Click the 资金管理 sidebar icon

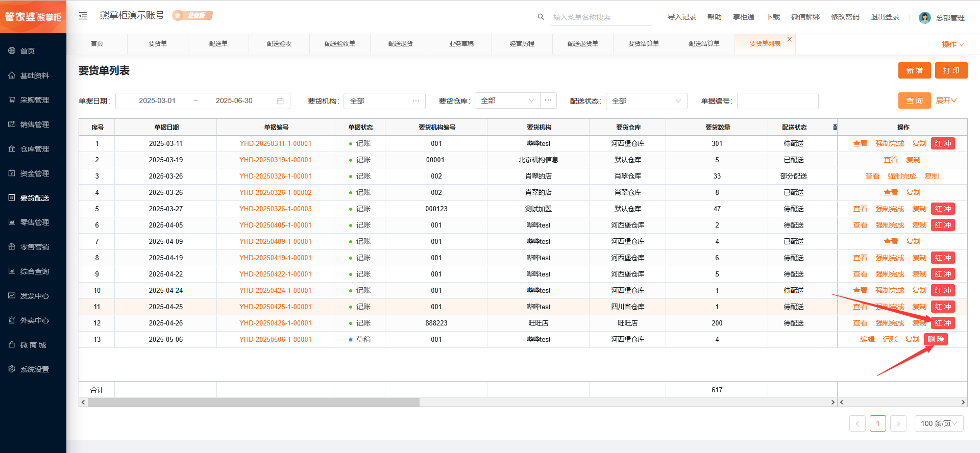(x=12, y=173)
